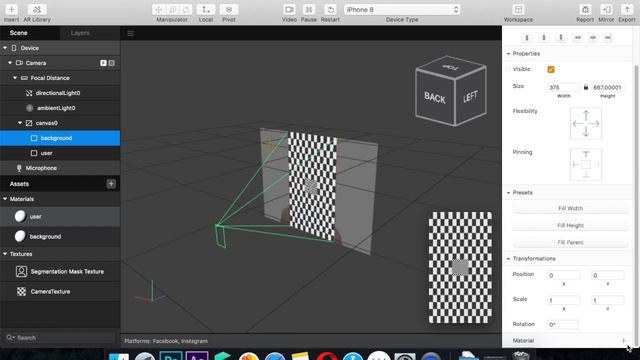
Task: Add a new asset with plus button
Action: pyautogui.click(x=111, y=184)
